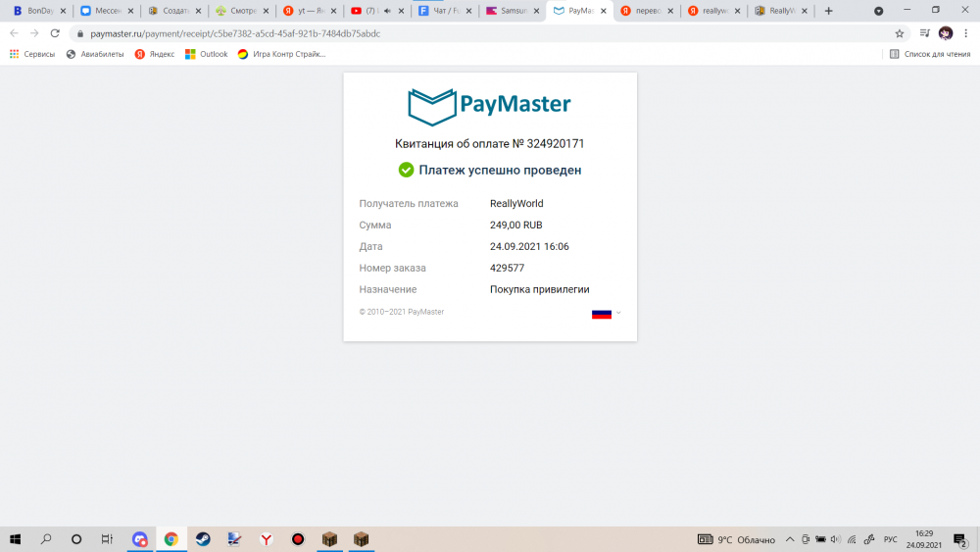Close the Samsung tab
The image size is (980, 552).
[x=536, y=11]
